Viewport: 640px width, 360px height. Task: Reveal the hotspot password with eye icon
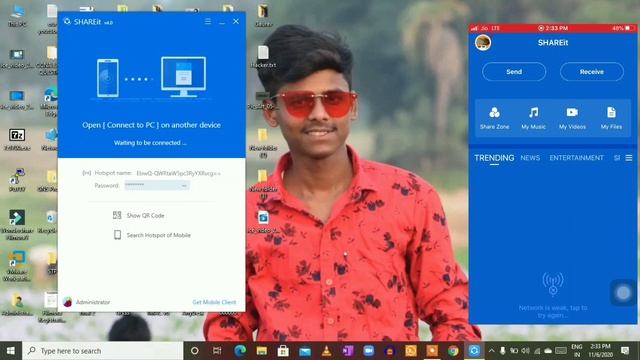(x=184, y=186)
